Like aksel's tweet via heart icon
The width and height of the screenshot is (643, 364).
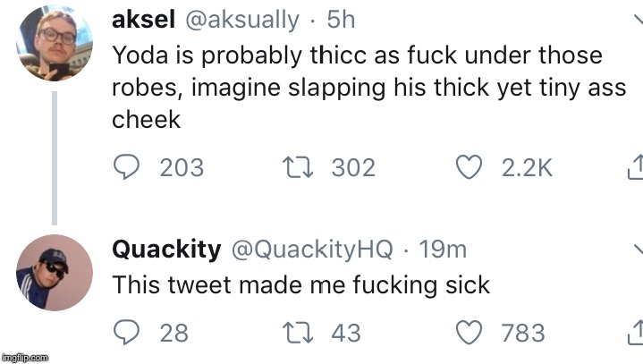[x=469, y=167]
